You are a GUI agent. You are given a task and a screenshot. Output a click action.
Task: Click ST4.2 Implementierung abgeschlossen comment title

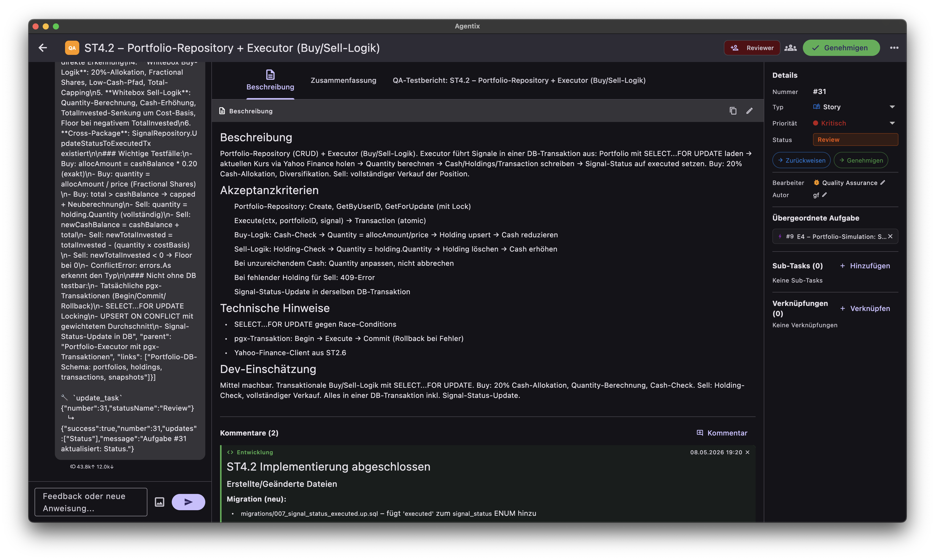[x=328, y=466]
